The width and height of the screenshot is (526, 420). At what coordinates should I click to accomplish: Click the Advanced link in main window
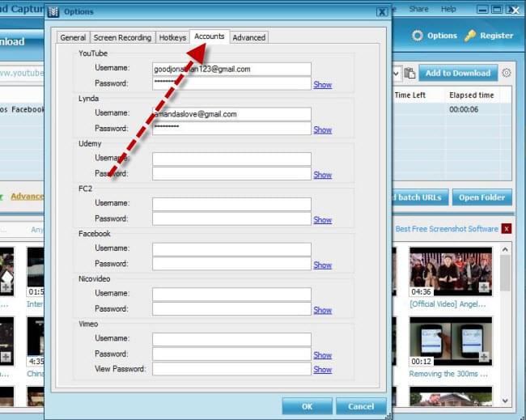(27, 197)
